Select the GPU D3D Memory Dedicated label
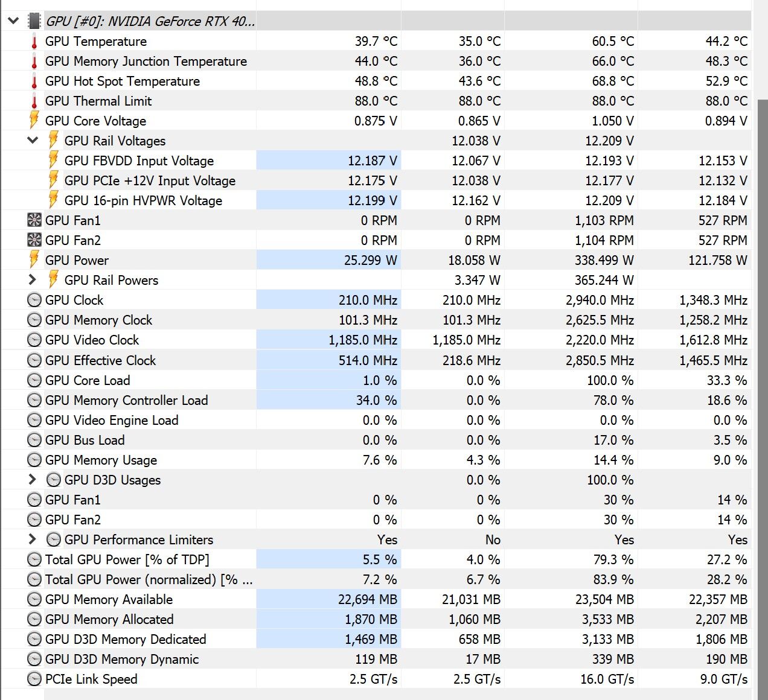The image size is (768, 700). point(126,639)
